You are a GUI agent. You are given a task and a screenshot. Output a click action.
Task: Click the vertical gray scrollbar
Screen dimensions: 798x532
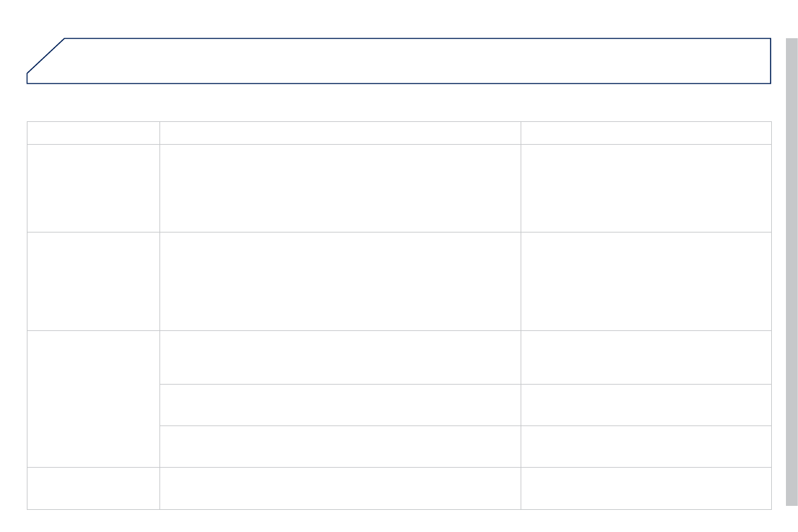coord(791,271)
